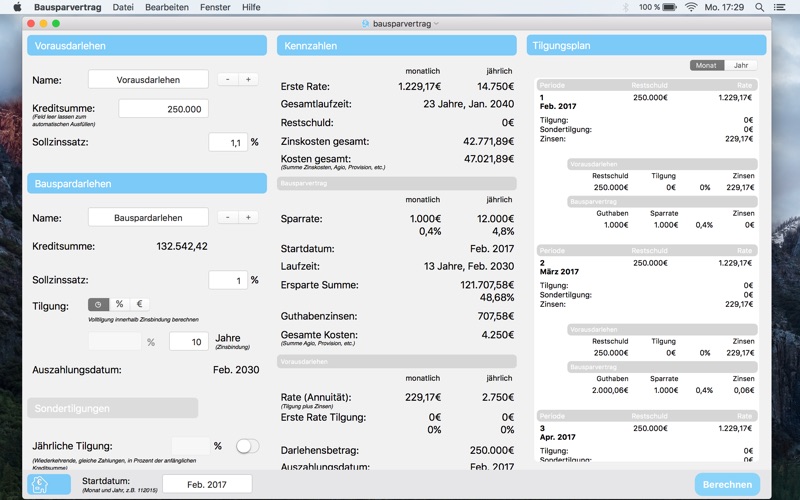Open the Wi-Fi status menu
Screen dimensions: 800x500
coord(691,7)
